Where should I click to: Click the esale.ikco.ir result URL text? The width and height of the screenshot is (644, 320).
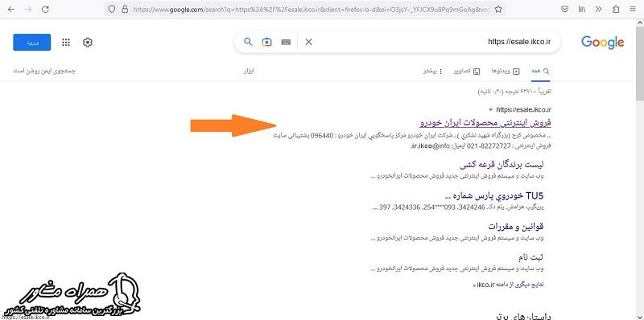pos(524,109)
